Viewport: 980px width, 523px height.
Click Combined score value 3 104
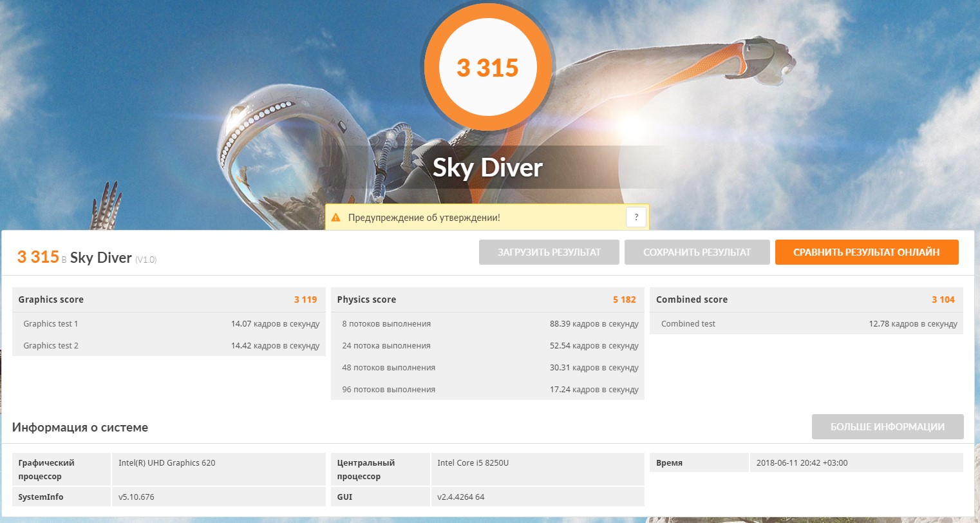pos(943,300)
